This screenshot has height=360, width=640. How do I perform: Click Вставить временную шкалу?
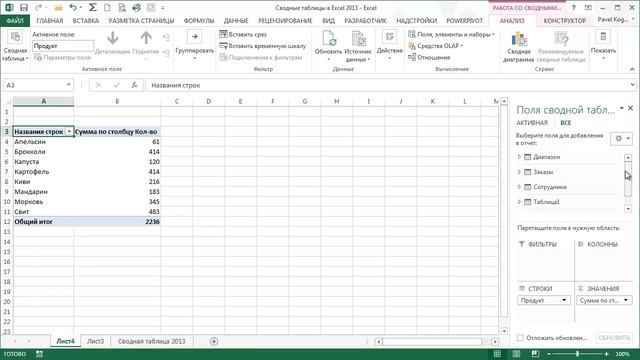[x=262, y=46]
